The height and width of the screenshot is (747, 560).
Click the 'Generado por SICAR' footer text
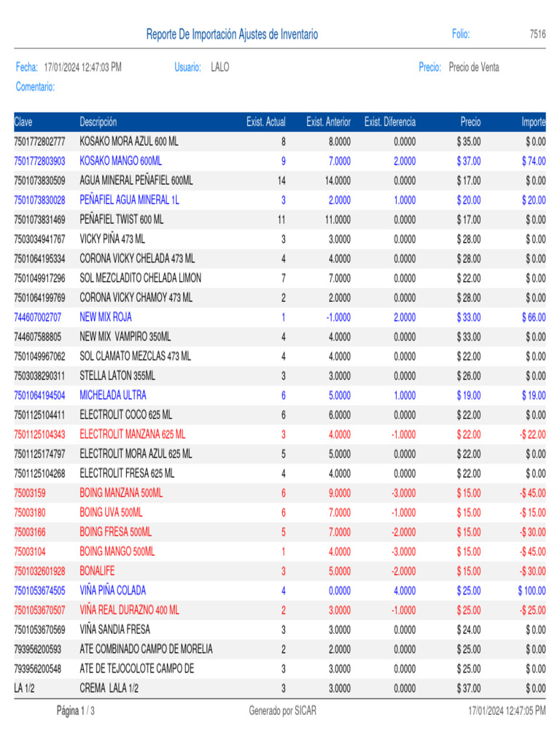(282, 711)
